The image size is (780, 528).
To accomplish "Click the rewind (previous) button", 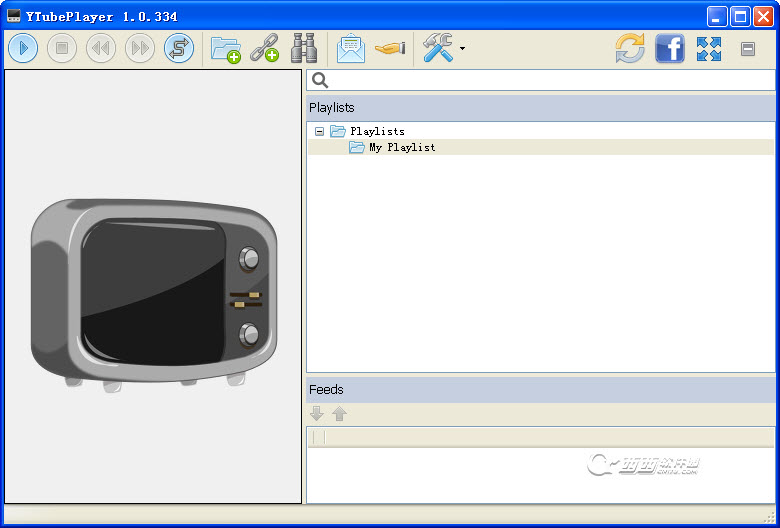I will click(x=101, y=48).
